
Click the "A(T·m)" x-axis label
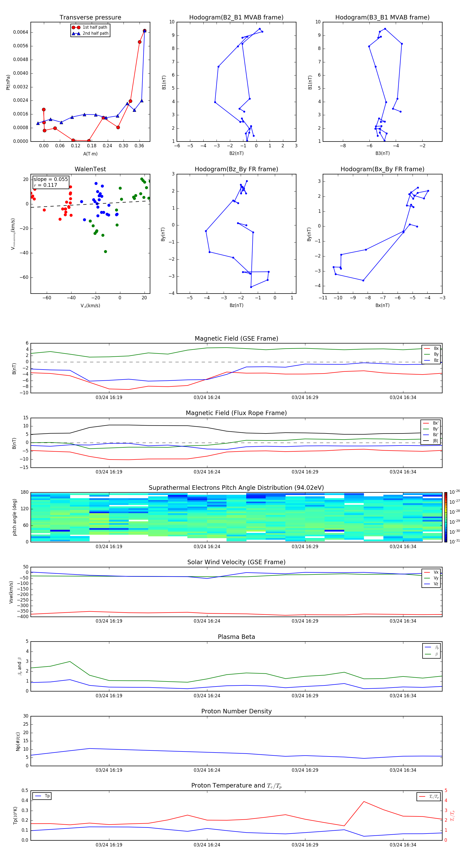click(90, 154)
